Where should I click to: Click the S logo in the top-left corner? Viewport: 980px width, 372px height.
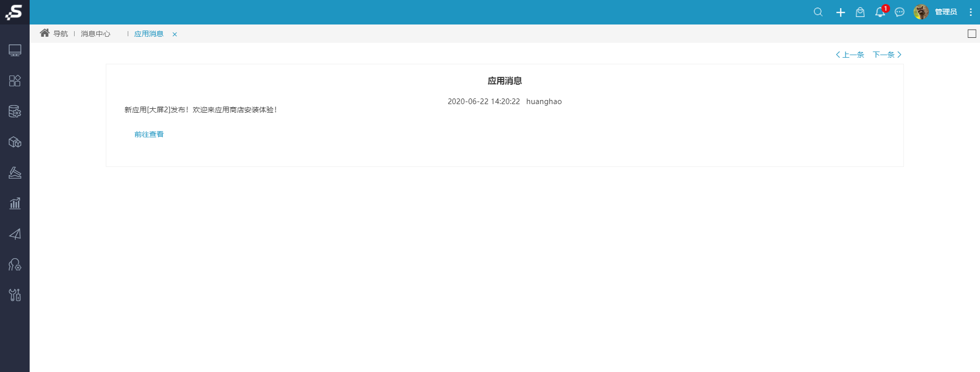pos(14,12)
